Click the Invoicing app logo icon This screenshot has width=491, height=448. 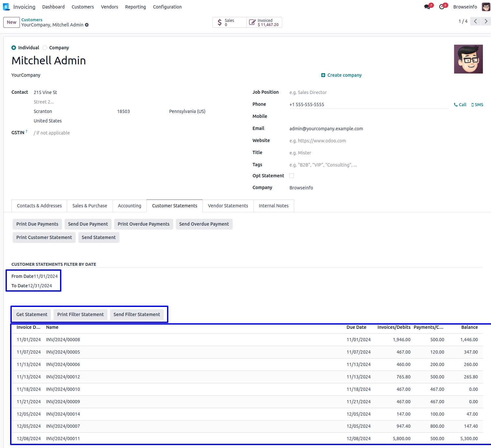point(6,7)
